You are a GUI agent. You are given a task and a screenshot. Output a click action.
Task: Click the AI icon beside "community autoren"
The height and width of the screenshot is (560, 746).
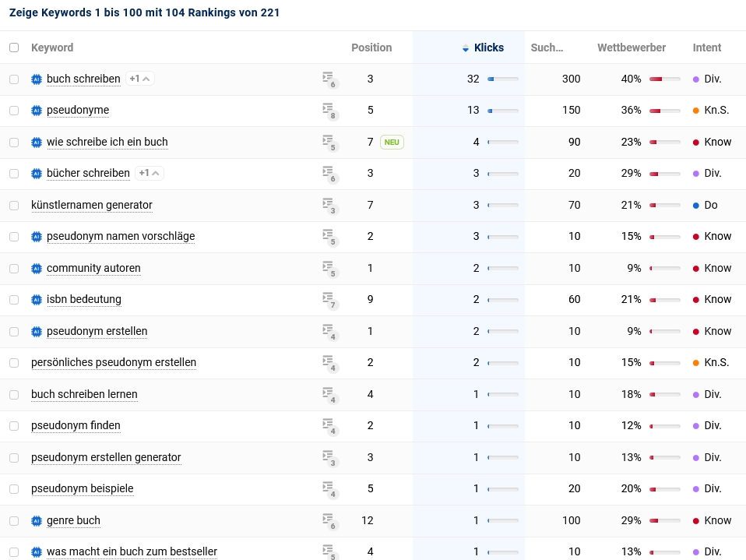(x=37, y=268)
